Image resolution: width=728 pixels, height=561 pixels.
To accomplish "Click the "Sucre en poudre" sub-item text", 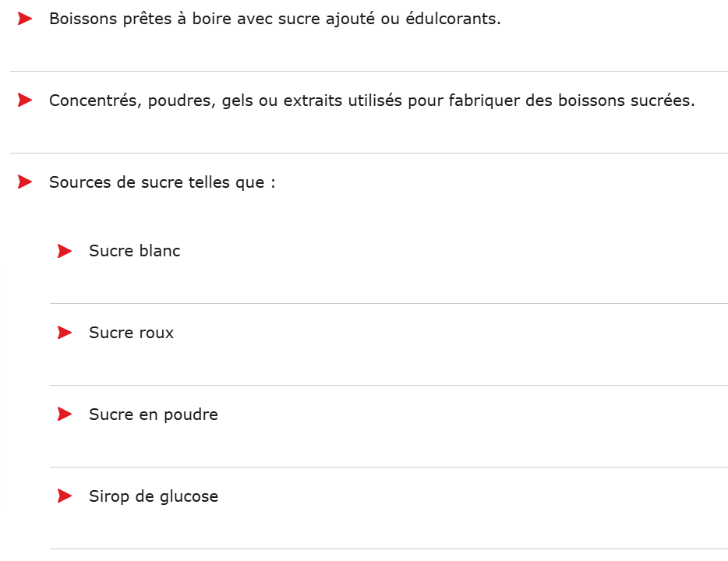I will pyautogui.click(x=153, y=415).
